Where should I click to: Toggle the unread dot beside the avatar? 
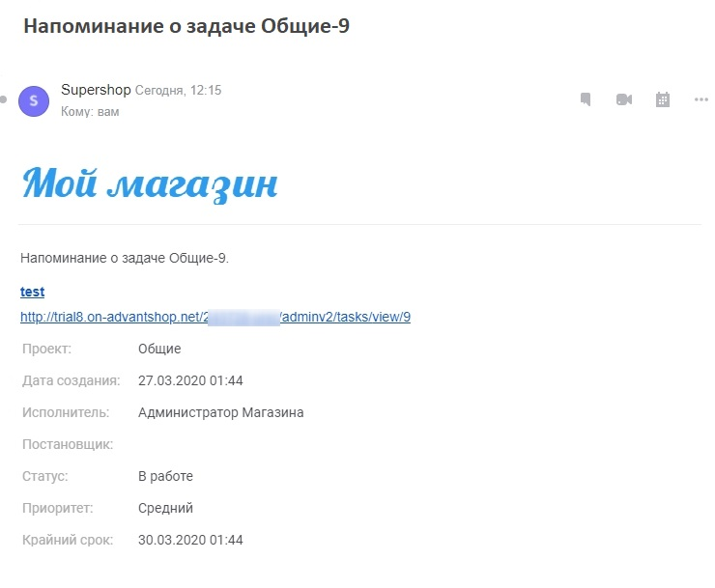point(4,99)
